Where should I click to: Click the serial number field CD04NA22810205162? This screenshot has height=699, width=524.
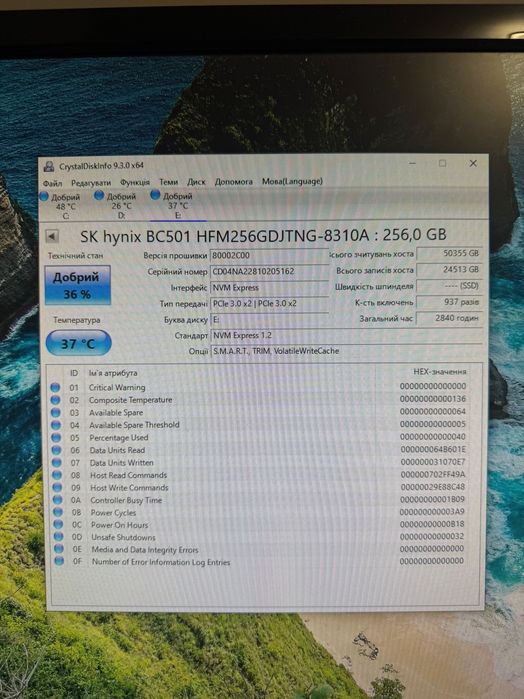coord(269,271)
